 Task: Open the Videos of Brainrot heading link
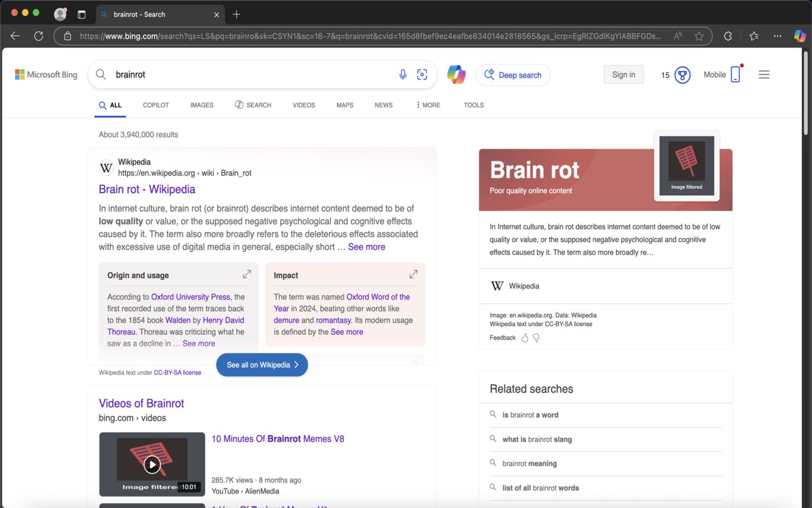[x=141, y=403]
